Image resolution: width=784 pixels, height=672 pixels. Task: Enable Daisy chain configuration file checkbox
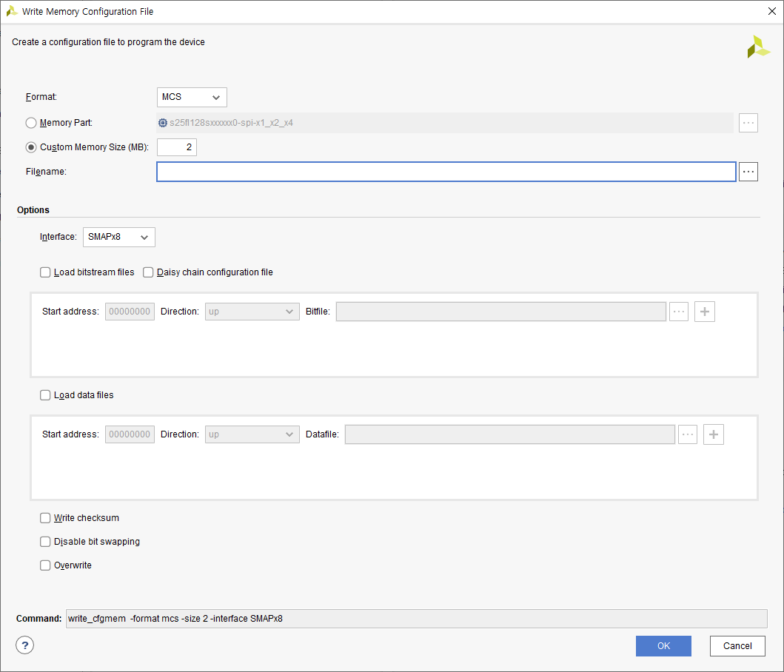148,272
